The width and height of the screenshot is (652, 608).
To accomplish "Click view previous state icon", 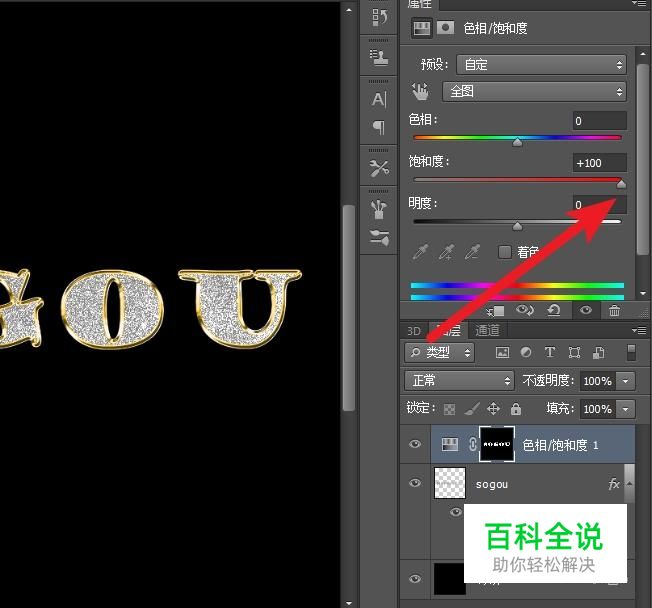I will [525, 310].
